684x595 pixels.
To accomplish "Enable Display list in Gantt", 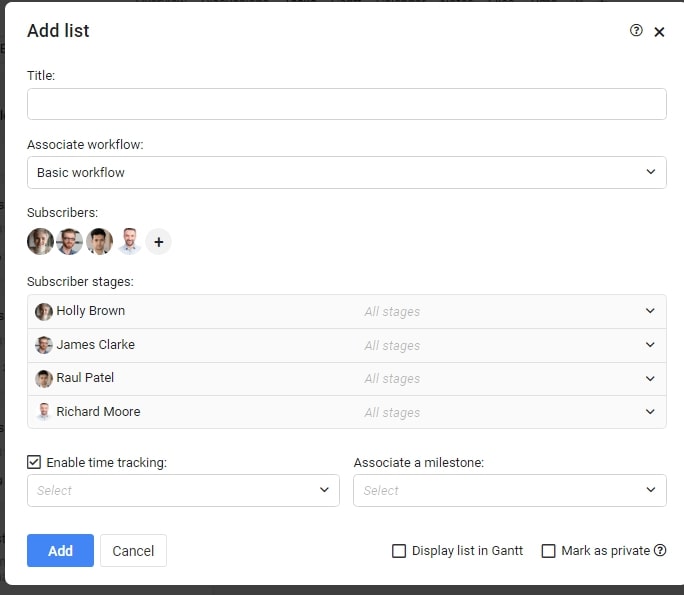I will 399,551.
